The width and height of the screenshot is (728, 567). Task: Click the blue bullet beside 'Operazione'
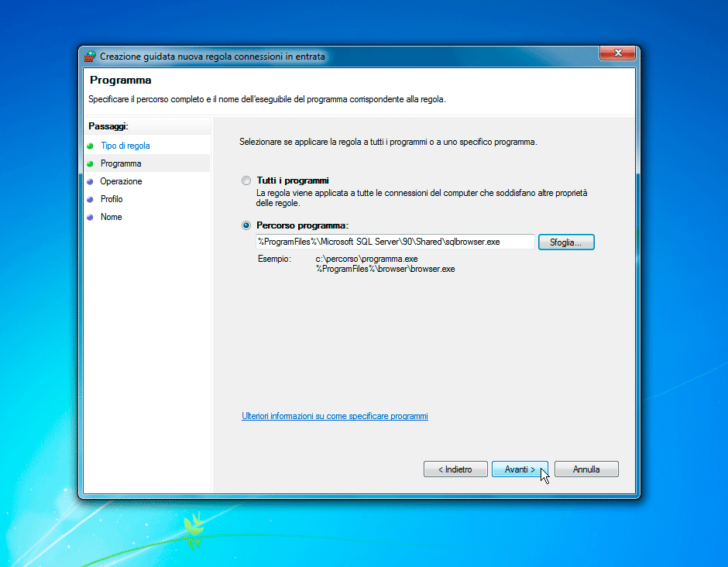pyautogui.click(x=90, y=181)
